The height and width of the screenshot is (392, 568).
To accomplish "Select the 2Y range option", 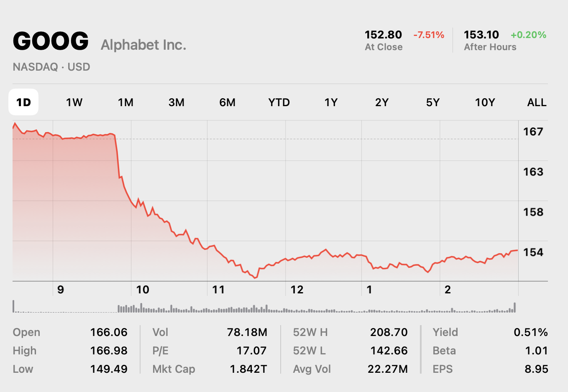I will click(x=382, y=102).
